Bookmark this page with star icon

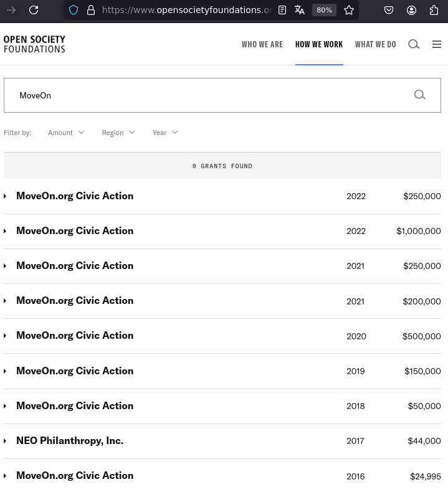pos(349,10)
